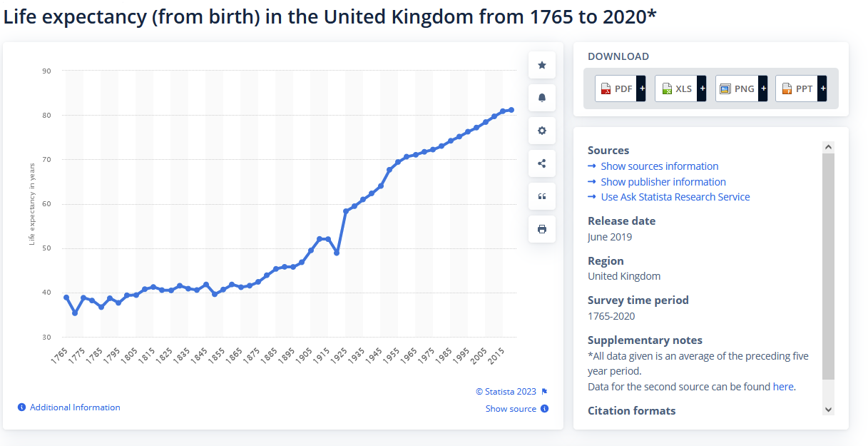Viewport: 868px width, 446px height.
Task: Expand Show sources information
Action: pyautogui.click(x=659, y=166)
